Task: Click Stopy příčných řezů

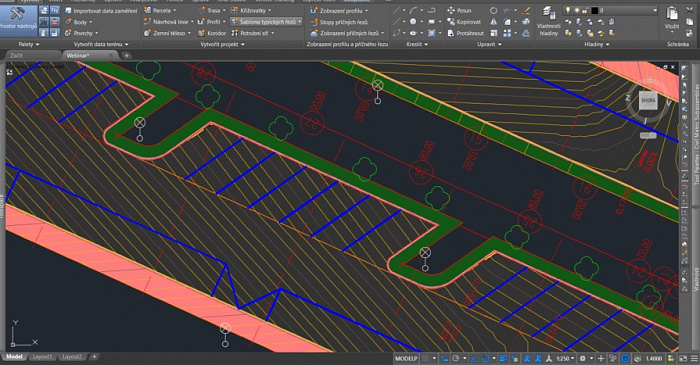Action: click(339, 22)
